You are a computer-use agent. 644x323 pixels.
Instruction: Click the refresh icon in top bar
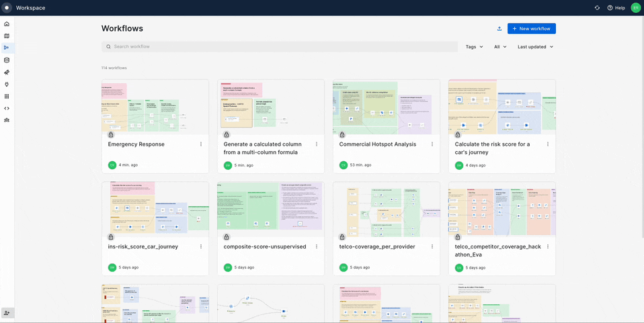tap(597, 8)
